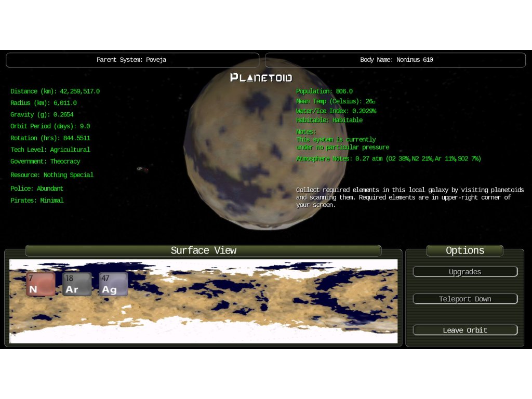Select the Argon (Ar) element tile
The width and height of the screenshot is (532, 399).
[77, 284]
